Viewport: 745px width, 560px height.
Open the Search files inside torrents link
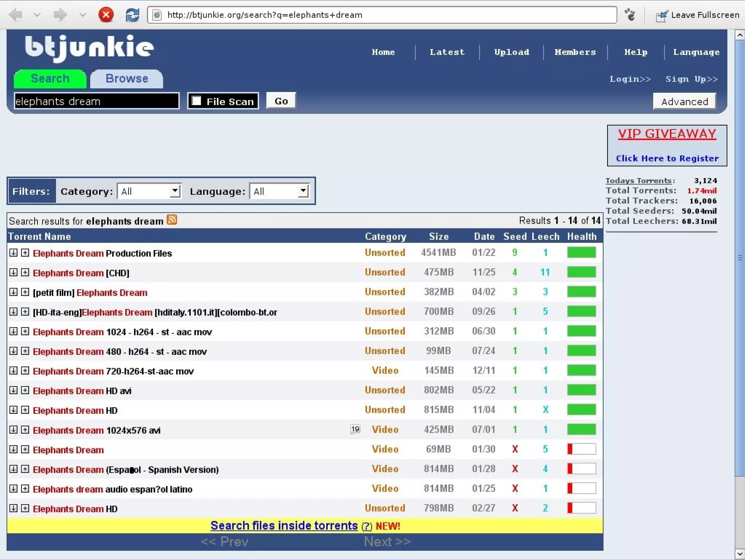[x=284, y=526]
